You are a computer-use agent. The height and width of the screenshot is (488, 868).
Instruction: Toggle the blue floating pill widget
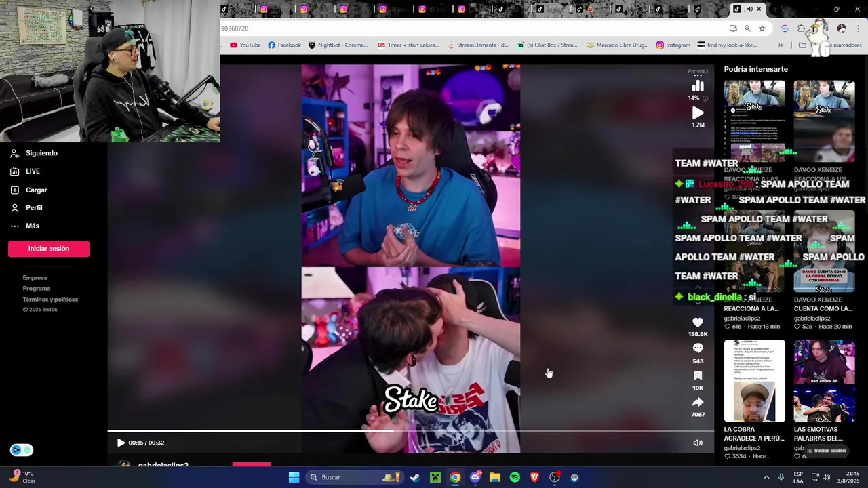pyautogui.click(x=22, y=450)
